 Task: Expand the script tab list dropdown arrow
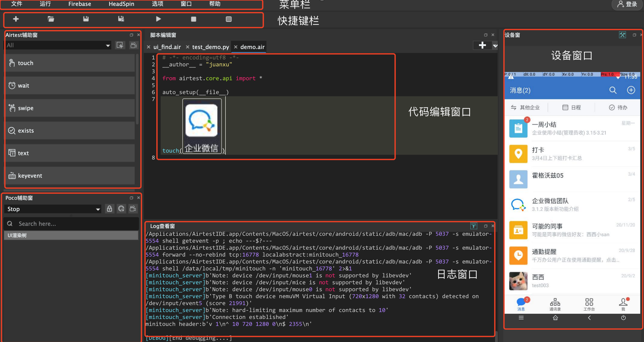point(495,46)
